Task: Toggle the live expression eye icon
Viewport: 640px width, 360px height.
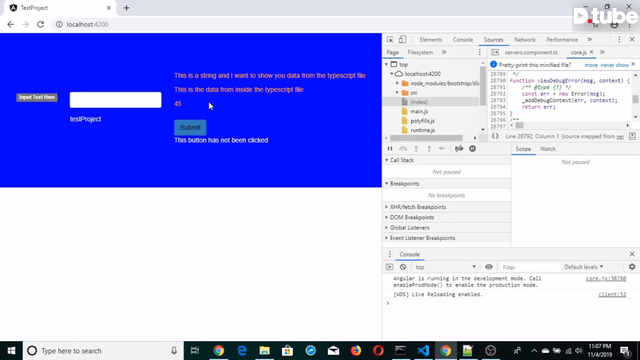Action: (x=489, y=267)
